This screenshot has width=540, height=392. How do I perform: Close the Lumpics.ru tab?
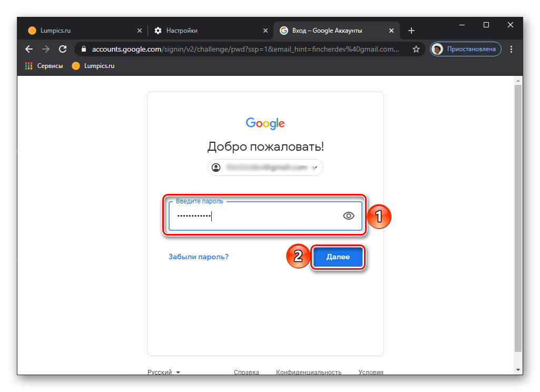[x=140, y=31]
